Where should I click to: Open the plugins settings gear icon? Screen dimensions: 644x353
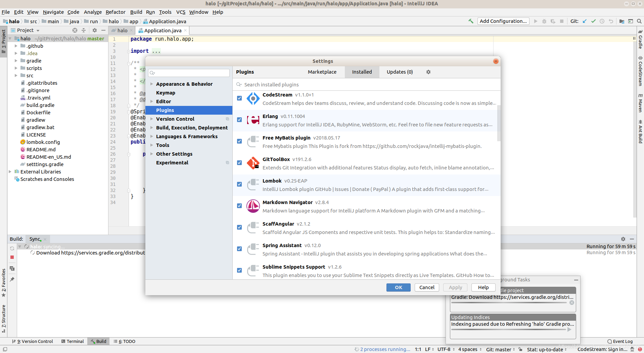[x=428, y=72]
